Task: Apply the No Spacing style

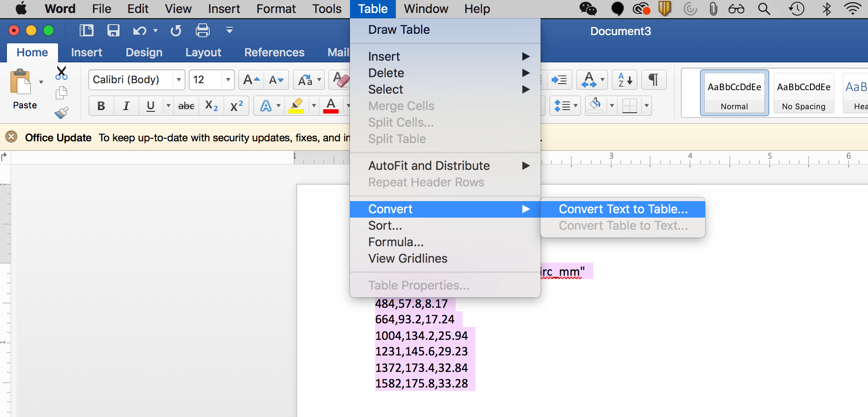Action: click(x=803, y=92)
